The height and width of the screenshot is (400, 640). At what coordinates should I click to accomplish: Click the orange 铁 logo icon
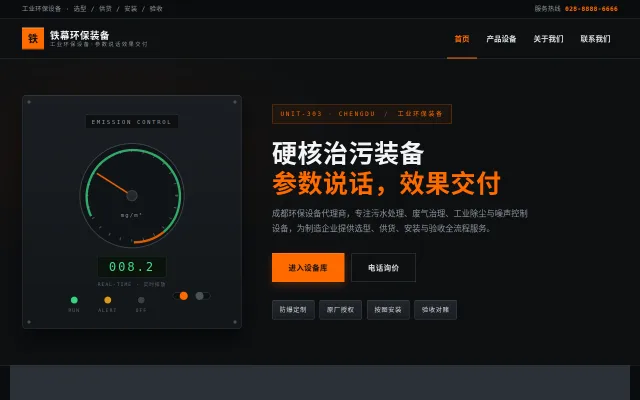click(33, 38)
